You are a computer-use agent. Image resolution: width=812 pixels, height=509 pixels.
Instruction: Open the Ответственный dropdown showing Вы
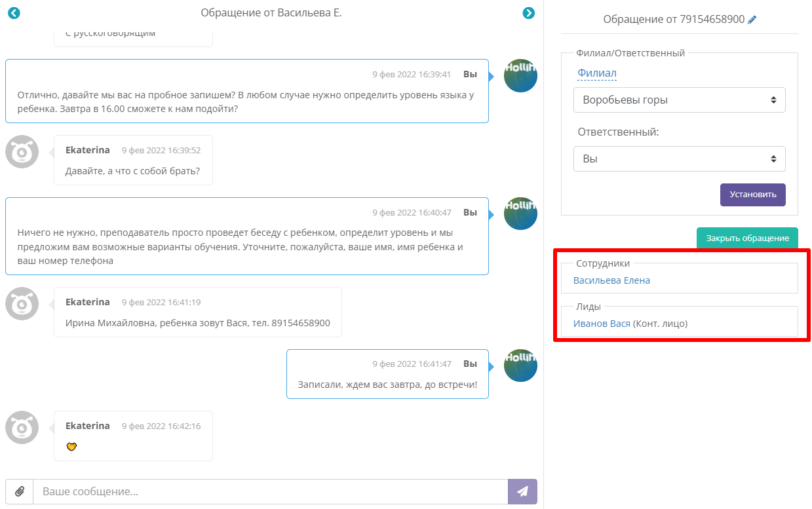tap(679, 159)
